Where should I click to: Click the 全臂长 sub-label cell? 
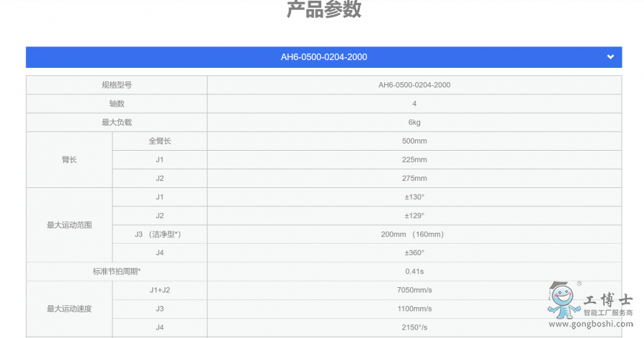coord(160,141)
